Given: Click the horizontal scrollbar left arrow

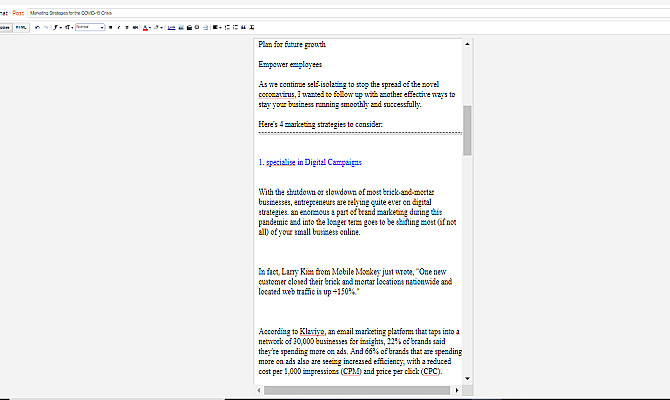Looking at the screenshot, I should coord(259,390).
